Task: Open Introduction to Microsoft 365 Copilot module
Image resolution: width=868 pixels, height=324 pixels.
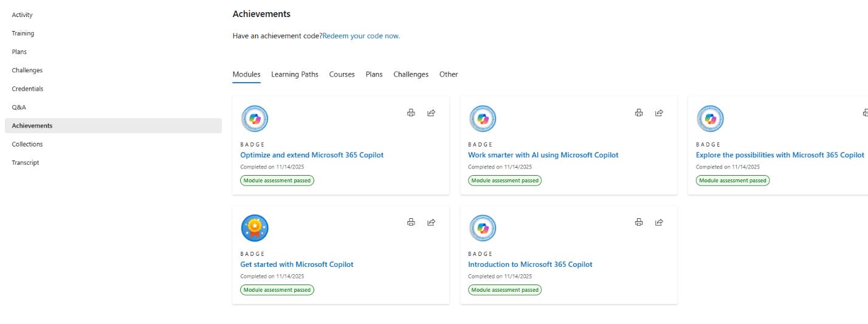Action: click(530, 264)
